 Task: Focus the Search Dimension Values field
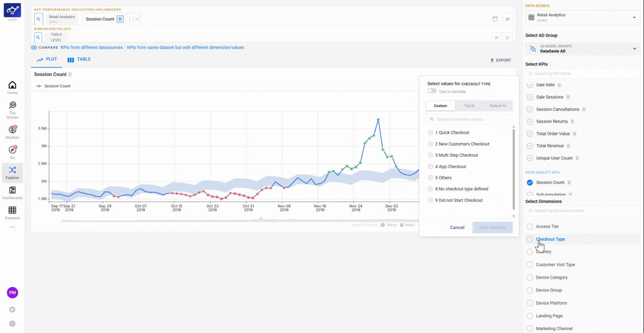[x=469, y=119]
